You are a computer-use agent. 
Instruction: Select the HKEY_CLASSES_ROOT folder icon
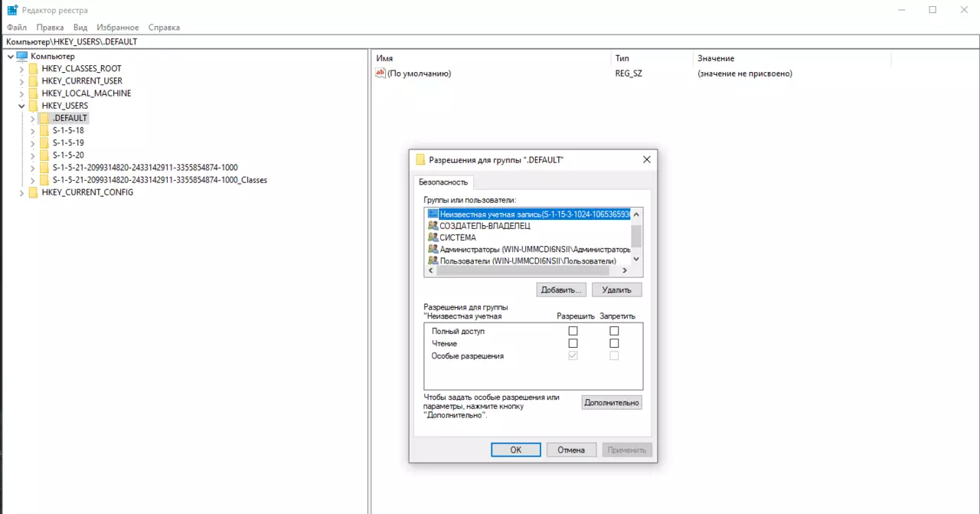pos(33,68)
